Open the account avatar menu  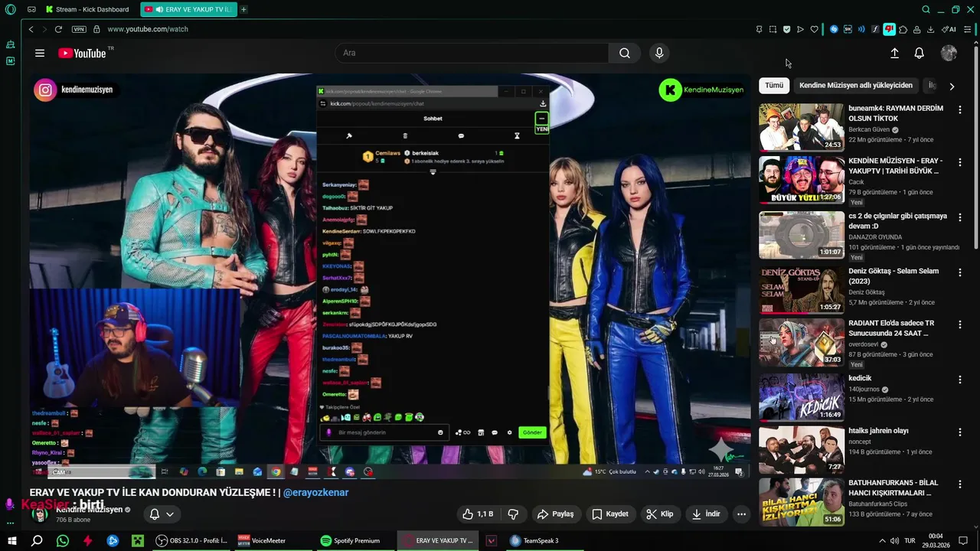point(949,53)
